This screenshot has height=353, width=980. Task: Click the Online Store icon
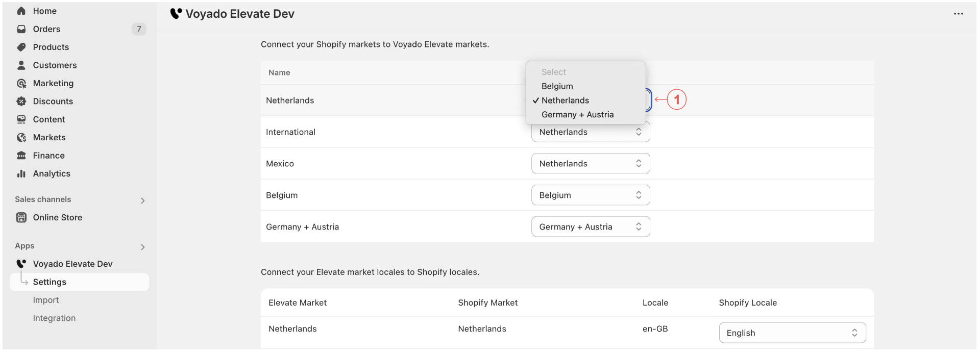[21, 217]
